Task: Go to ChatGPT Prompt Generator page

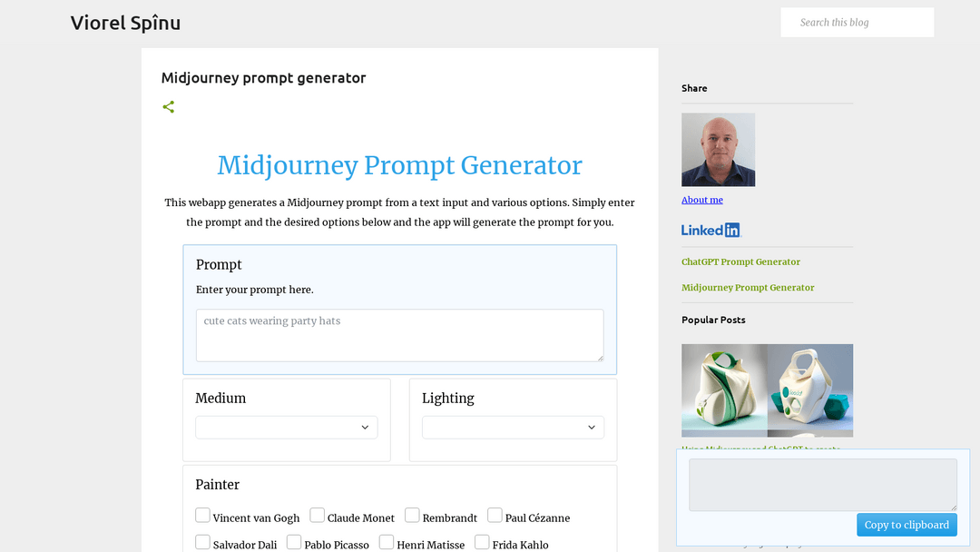Action: point(740,261)
